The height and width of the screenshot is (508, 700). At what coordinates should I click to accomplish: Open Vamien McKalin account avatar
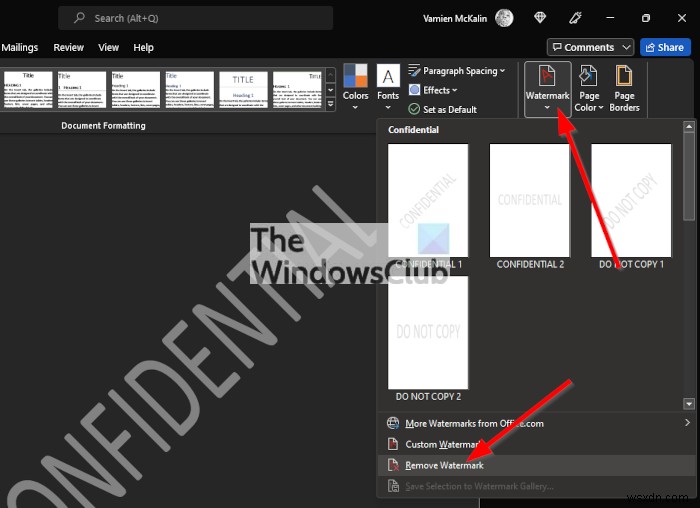coord(504,18)
